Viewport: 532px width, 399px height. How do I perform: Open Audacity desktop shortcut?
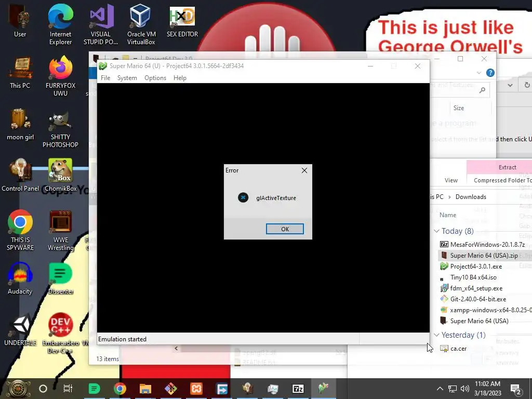(x=20, y=278)
